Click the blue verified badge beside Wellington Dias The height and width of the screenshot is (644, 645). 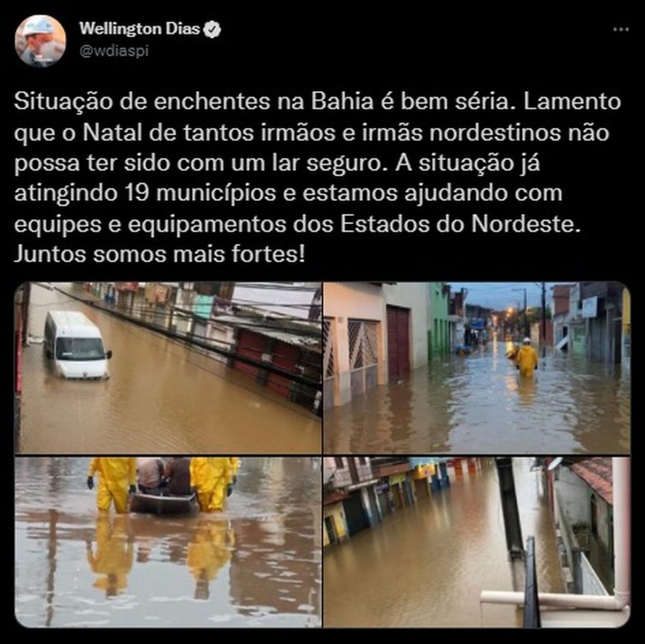(213, 29)
